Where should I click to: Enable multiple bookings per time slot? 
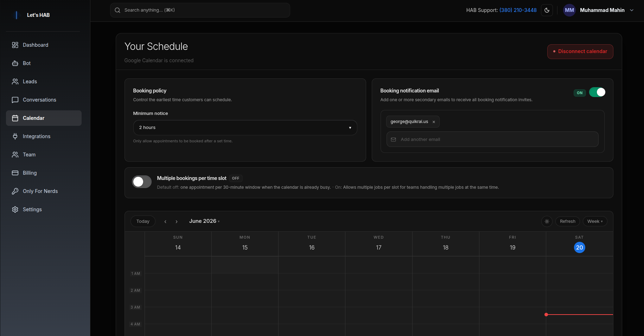tap(142, 182)
